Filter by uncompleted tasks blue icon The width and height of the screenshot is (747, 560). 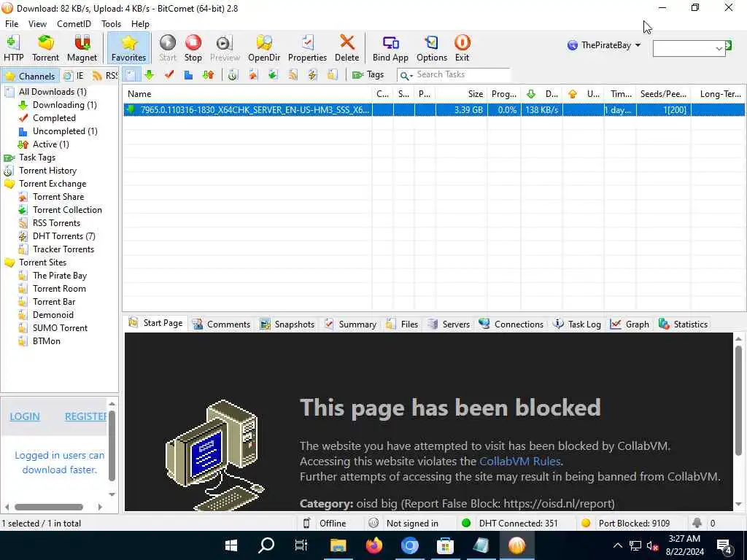tap(189, 75)
